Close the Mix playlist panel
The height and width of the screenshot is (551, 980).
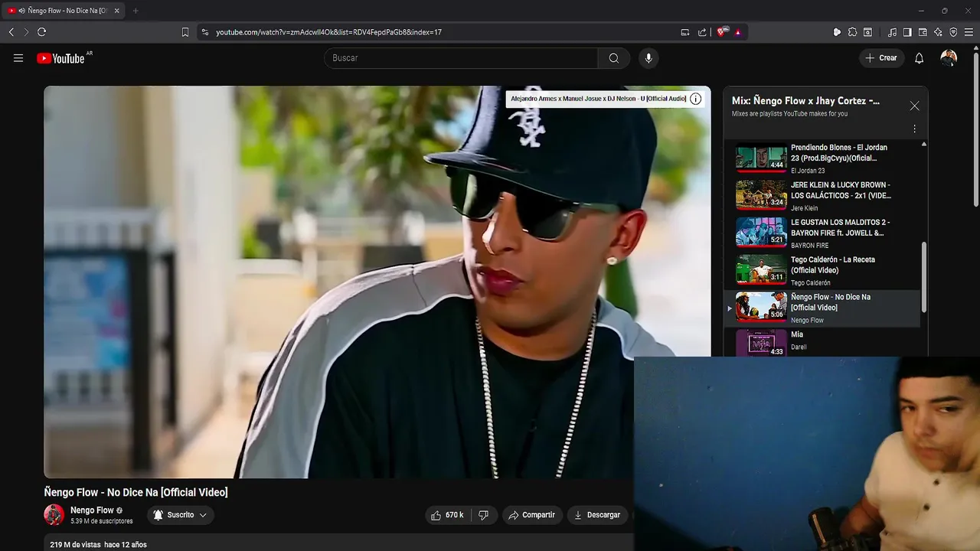coord(914,106)
